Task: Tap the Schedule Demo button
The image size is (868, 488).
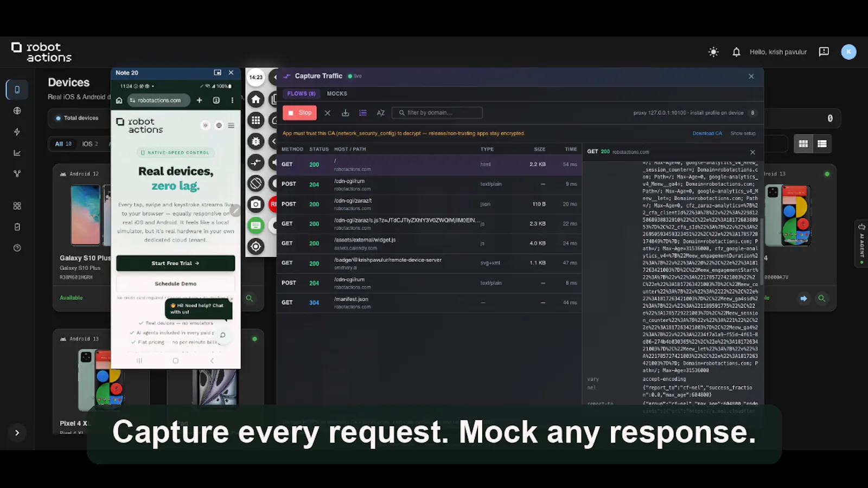Action: click(175, 284)
